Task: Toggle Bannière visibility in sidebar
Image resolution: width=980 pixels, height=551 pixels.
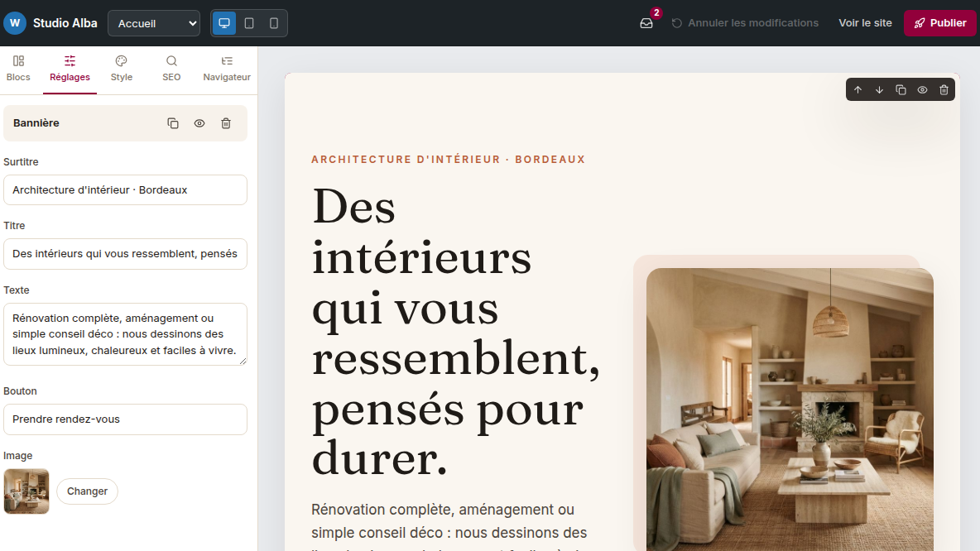Action: [199, 123]
